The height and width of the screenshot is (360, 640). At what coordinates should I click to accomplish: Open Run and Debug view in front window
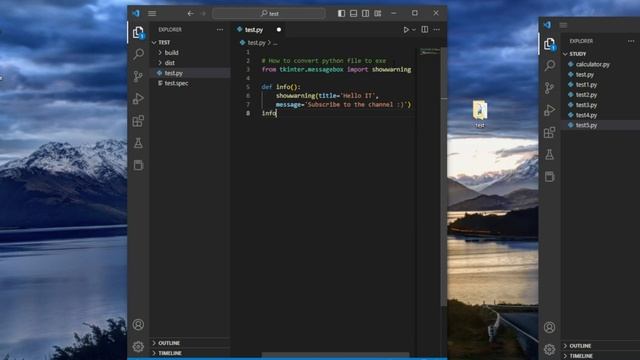138,98
